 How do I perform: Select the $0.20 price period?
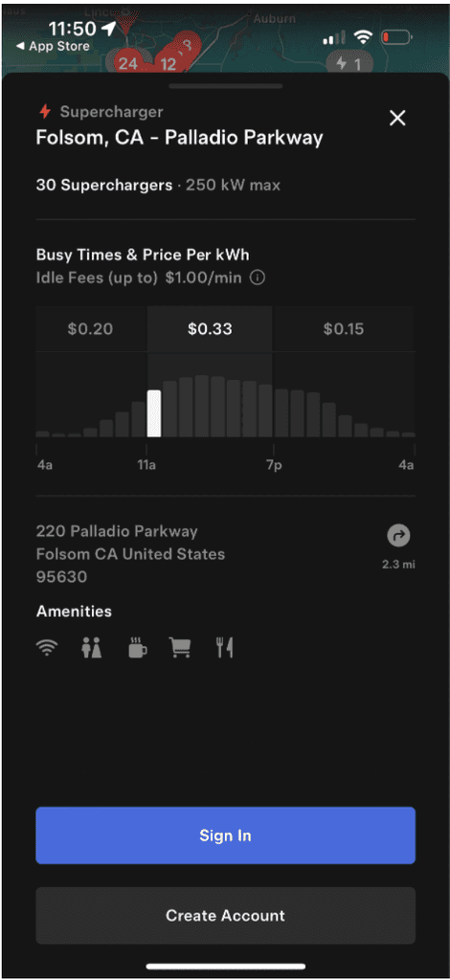tap(91, 329)
